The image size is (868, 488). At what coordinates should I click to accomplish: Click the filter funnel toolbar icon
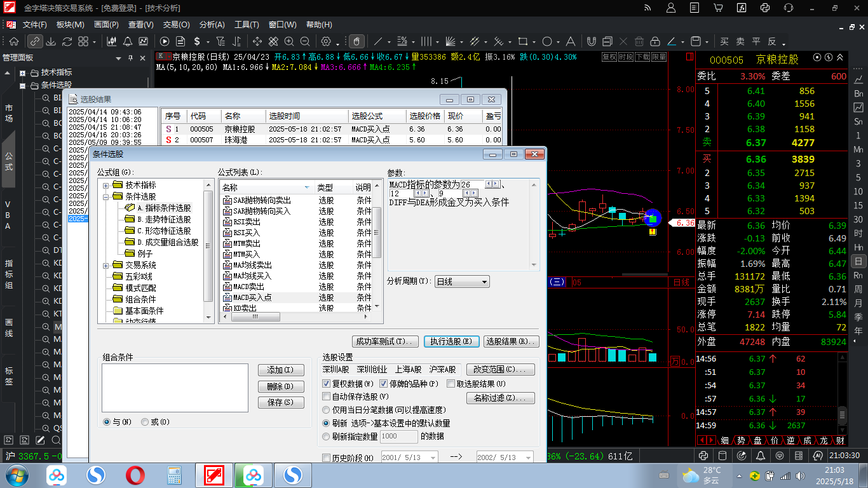coord(220,41)
